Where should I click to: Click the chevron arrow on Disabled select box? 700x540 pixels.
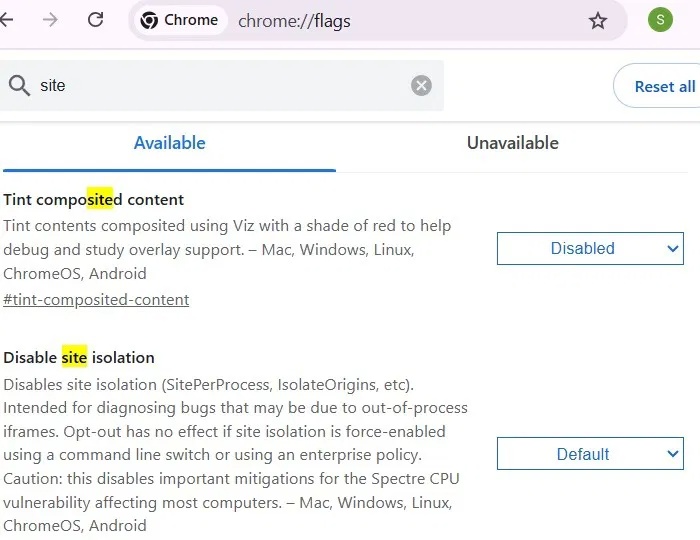point(673,249)
